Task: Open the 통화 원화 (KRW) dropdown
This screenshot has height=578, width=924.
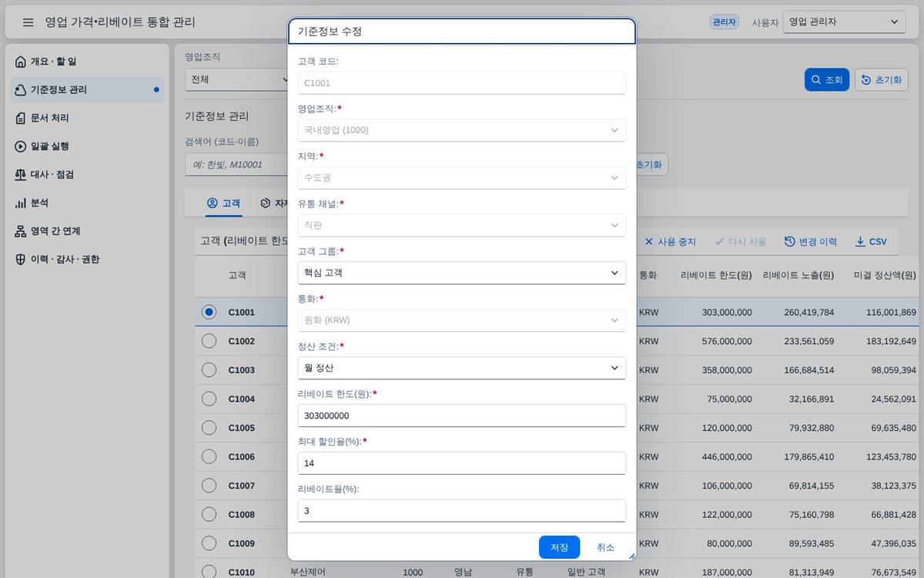Action: coord(461,321)
